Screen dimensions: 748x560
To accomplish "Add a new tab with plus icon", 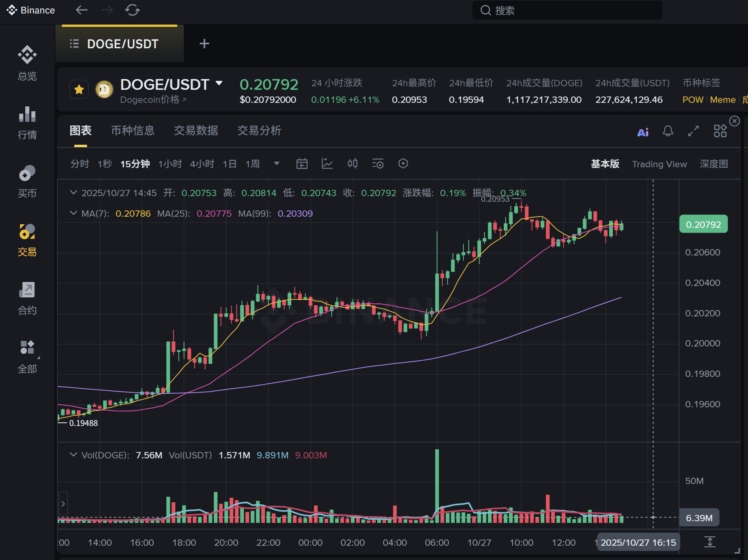I will pyautogui.click(x=204, y=44).
